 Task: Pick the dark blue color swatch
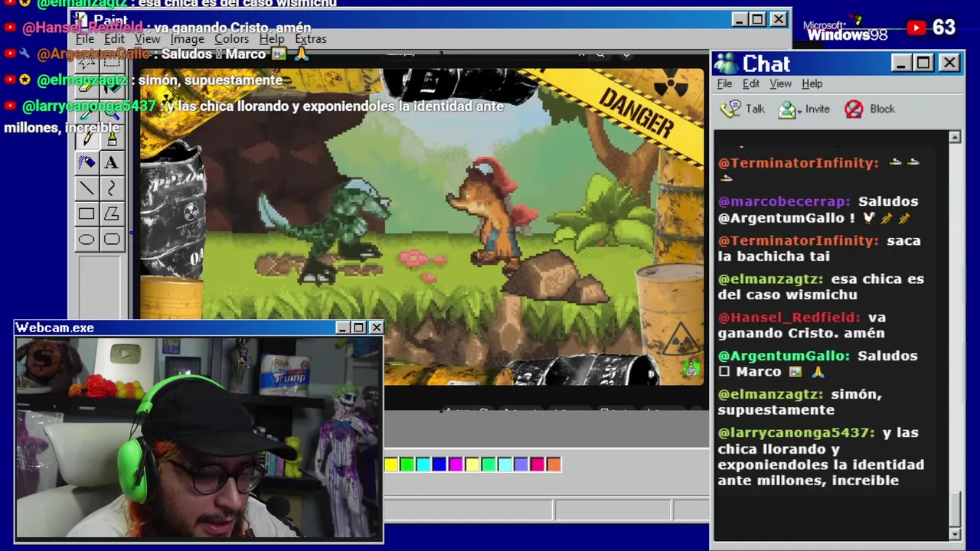(439, 464)
